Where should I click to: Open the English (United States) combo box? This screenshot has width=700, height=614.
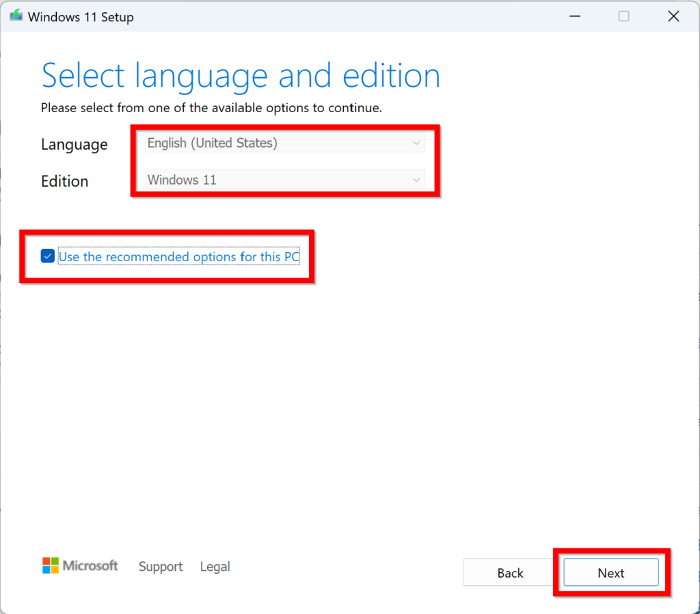coord(284,143)
